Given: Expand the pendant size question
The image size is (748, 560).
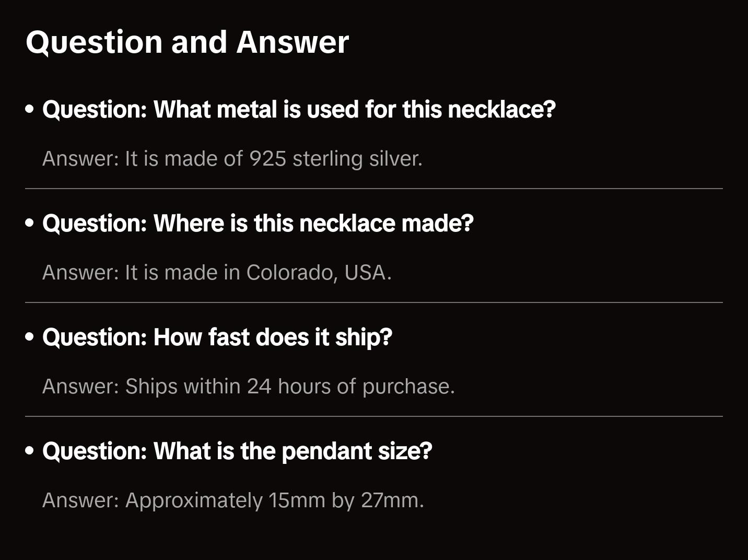Looking at the screenshot, I should (x=237, y=451).
